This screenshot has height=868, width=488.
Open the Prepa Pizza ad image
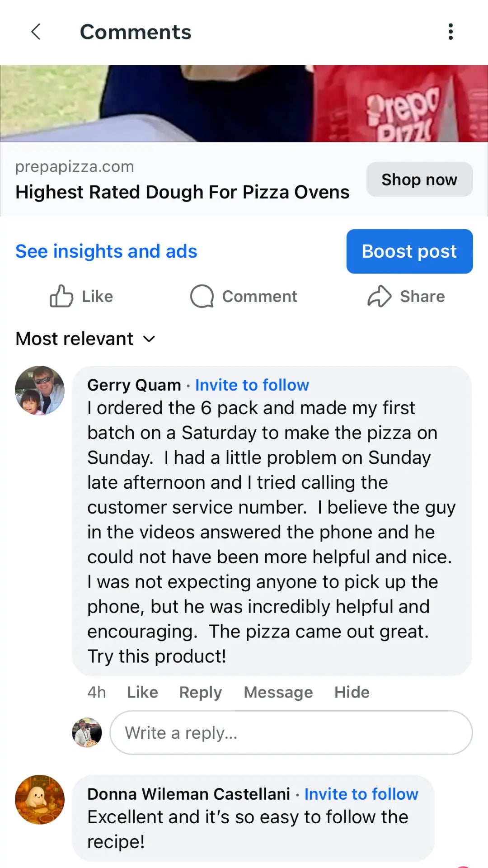(x=244, y=104)
